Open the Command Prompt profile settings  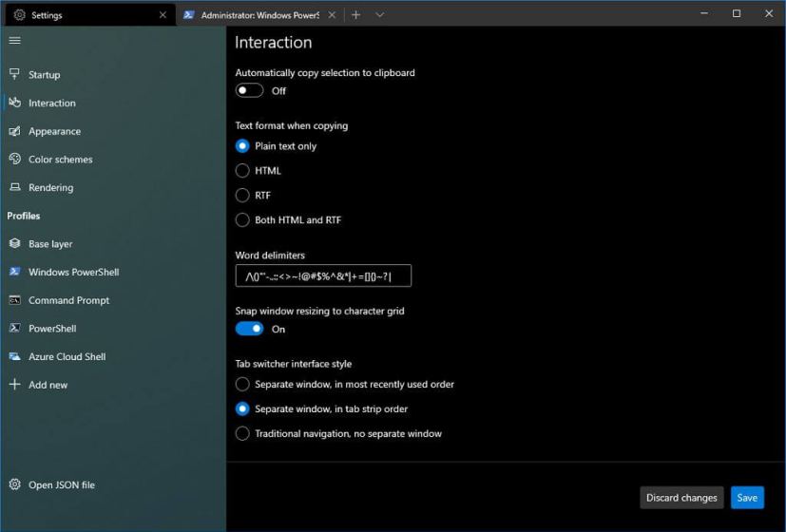point(113,300)
